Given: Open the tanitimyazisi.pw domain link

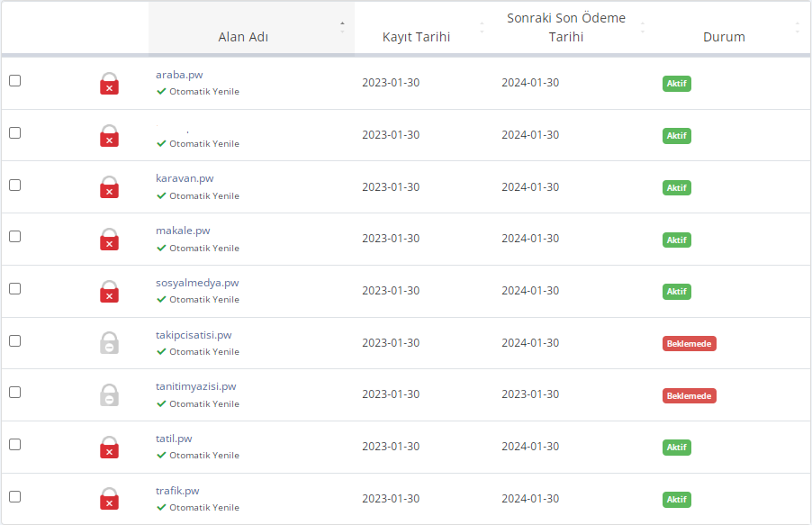Looking at the screenshot, I should pyautogui.click(x=195, y=387).
